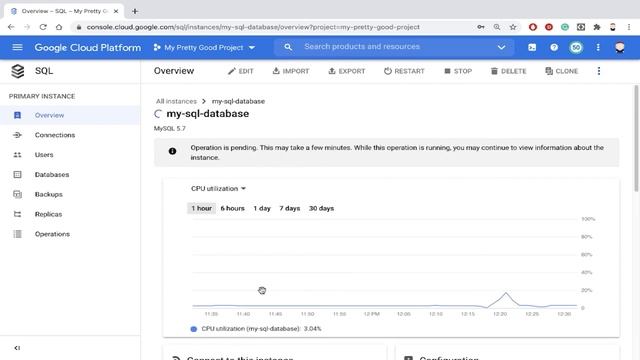Click the MySQL 5.7 version label
Screen dimensions: 640x360
[169, 129]
